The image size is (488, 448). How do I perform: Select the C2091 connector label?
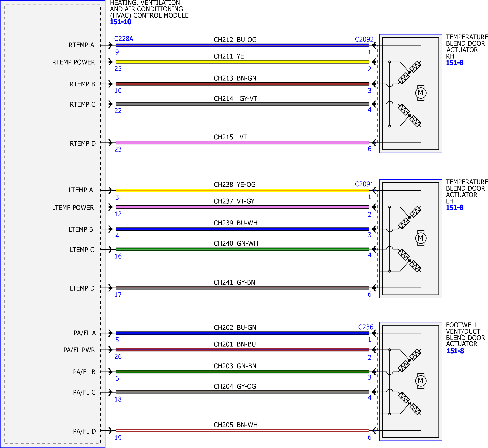364,184
